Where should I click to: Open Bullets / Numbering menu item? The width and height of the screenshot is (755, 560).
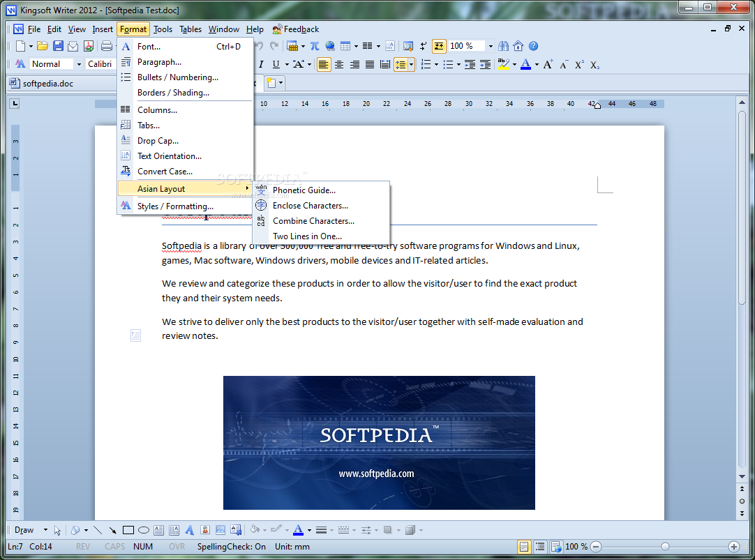pos(186,77)
